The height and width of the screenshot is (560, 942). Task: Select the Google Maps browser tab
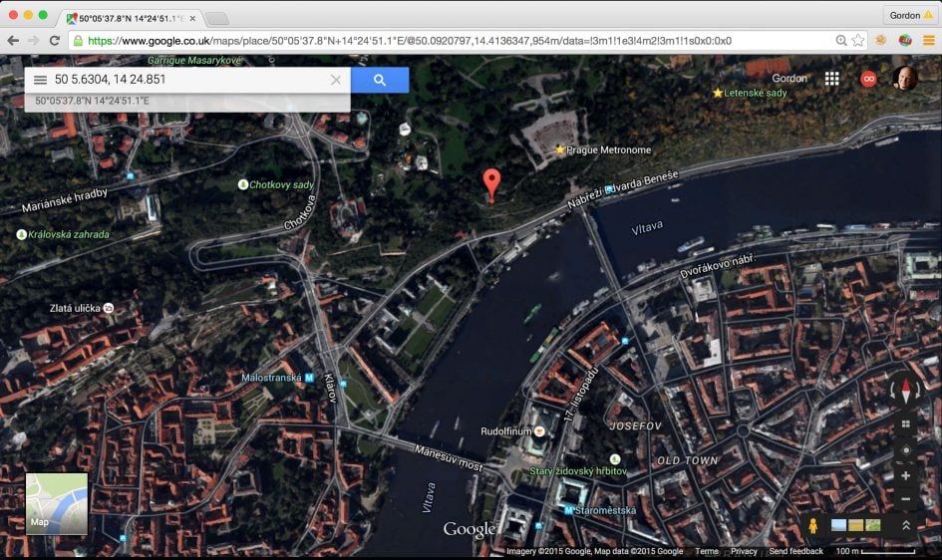coord(131,19)
